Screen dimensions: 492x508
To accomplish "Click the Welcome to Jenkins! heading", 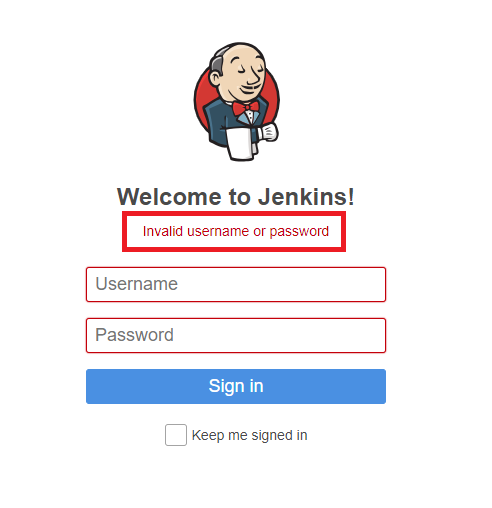I will [235, 197].
